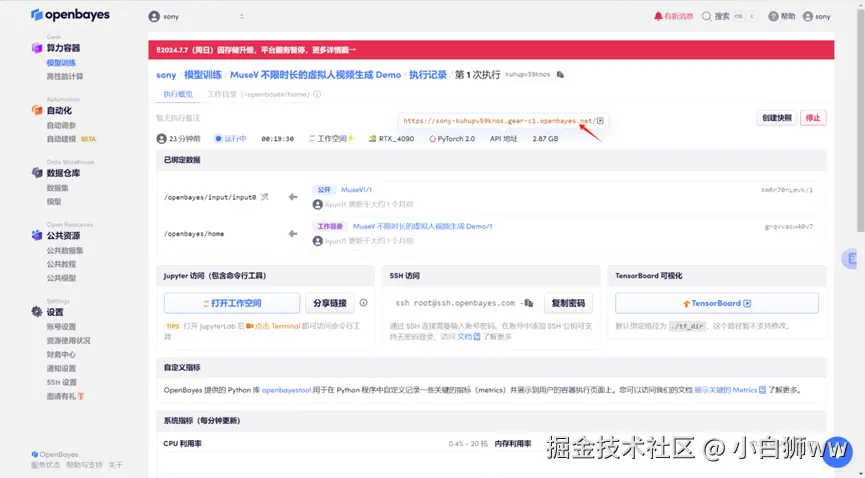Open 账号设置 in the sidebar

coord(61,327)
